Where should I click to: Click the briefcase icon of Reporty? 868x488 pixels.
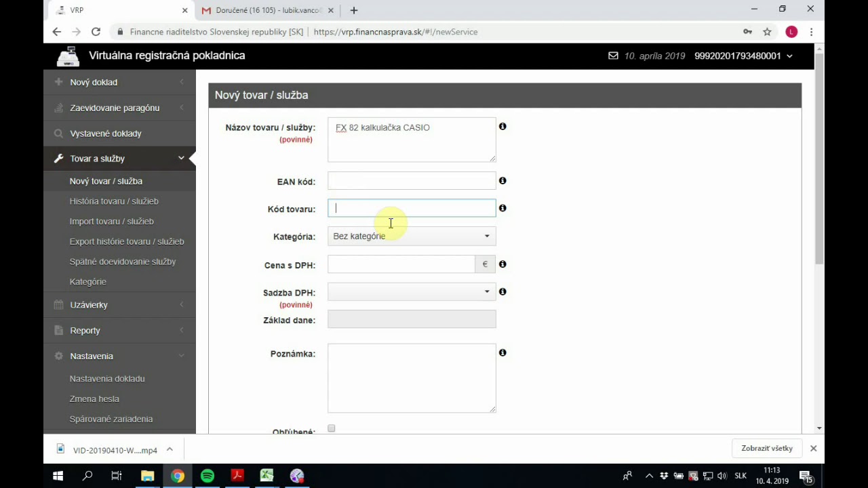[58, 330]
